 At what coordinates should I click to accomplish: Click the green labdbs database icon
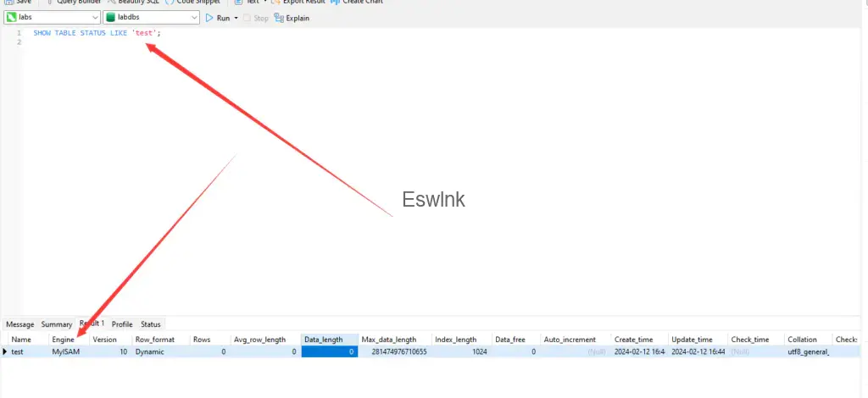pos(110,18)
